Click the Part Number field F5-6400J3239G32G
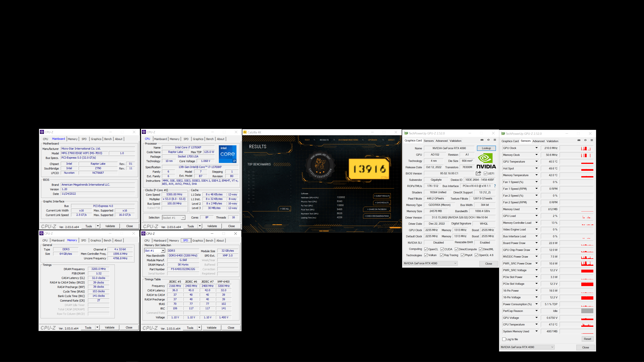This screenshot has width=644, height=362. point(183,269)
